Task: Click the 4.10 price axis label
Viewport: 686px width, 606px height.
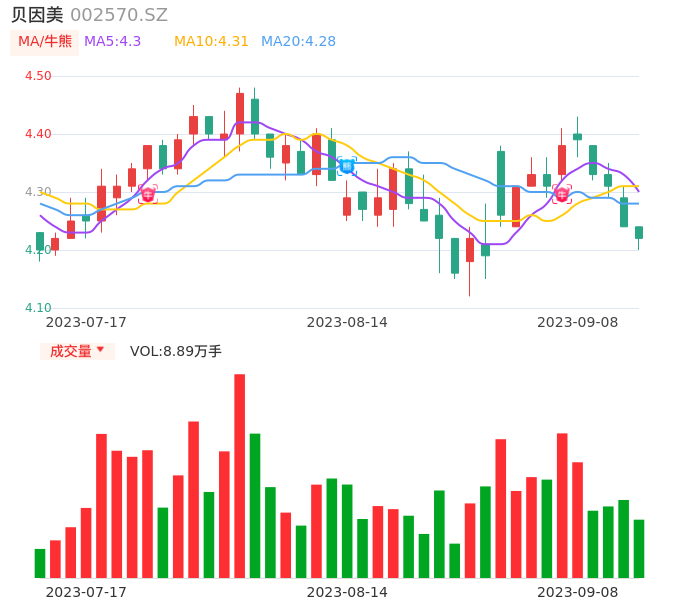Action: point(37,308)
